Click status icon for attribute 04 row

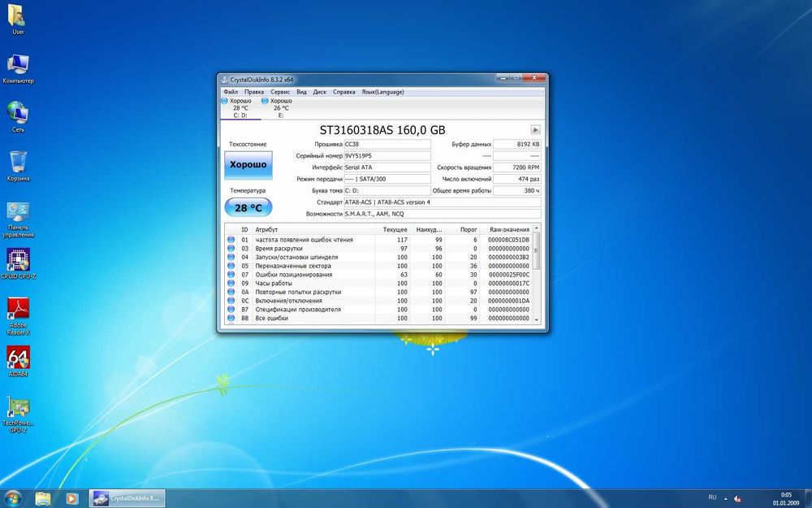point(231,257)
